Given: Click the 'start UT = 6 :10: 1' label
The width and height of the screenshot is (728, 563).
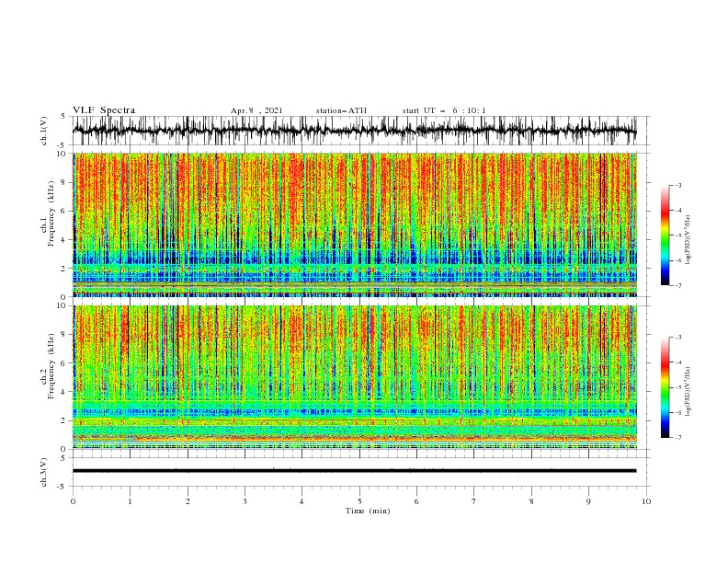Looking at the screenshot, I should pyautogui.click(x=444, y=110).
